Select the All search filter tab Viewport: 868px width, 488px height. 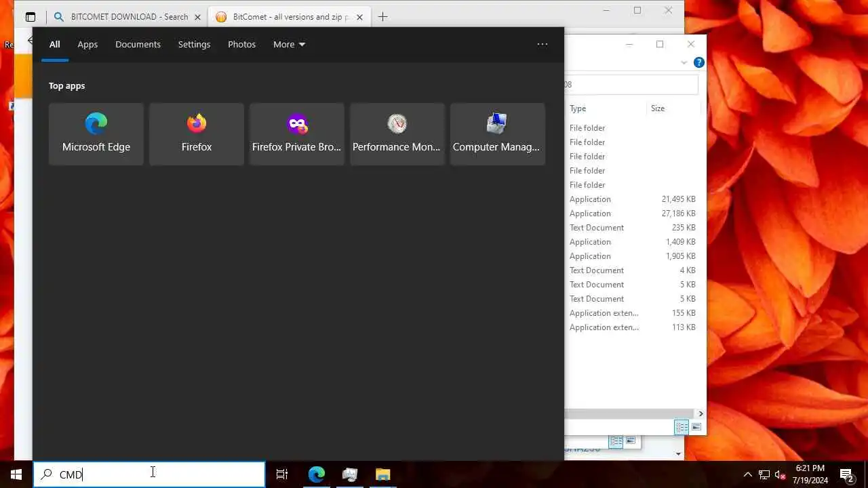[55, 44]
